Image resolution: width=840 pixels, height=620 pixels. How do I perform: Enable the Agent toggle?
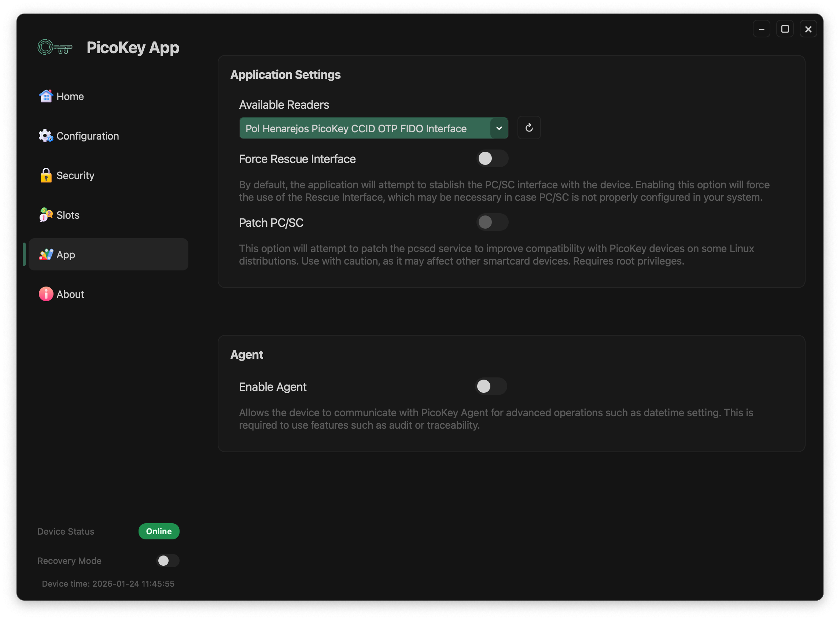tap(490, 386)
